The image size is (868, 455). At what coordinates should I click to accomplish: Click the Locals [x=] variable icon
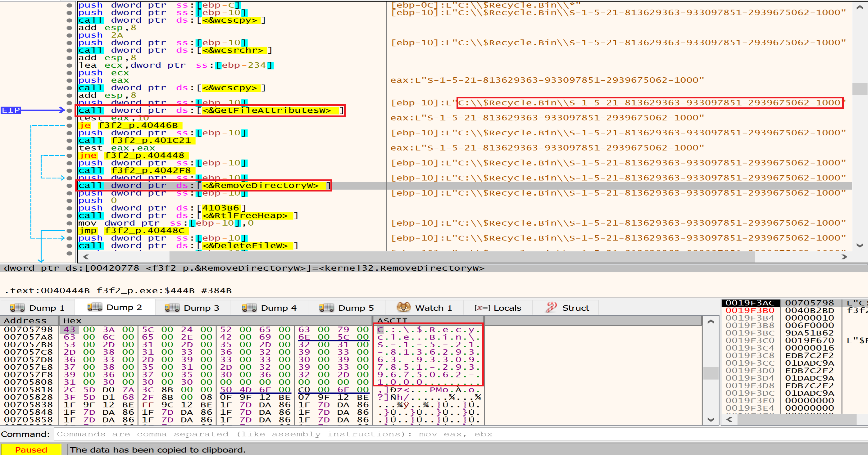[x=482, y=308]
